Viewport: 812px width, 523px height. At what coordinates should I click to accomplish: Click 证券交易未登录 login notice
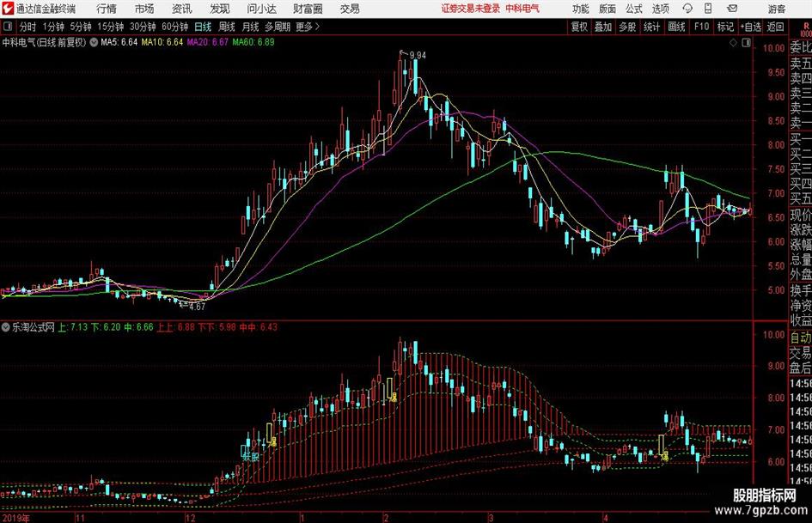coord(471,9)
